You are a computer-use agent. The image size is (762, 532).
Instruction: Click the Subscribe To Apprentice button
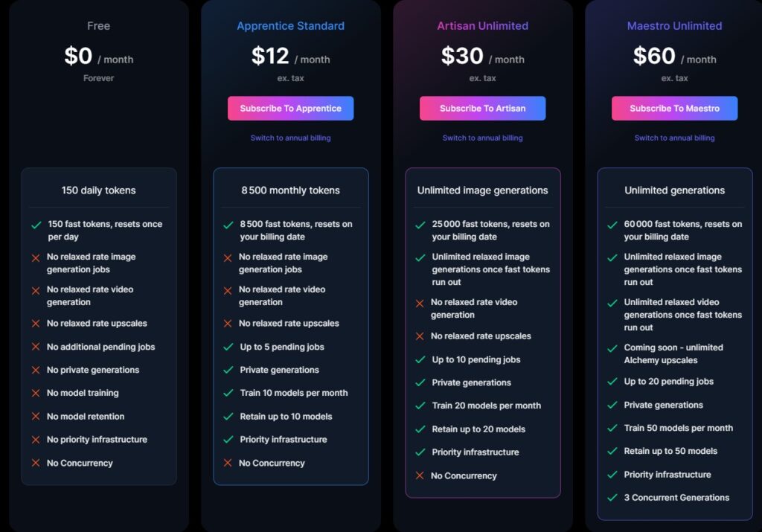pos(291,109)
